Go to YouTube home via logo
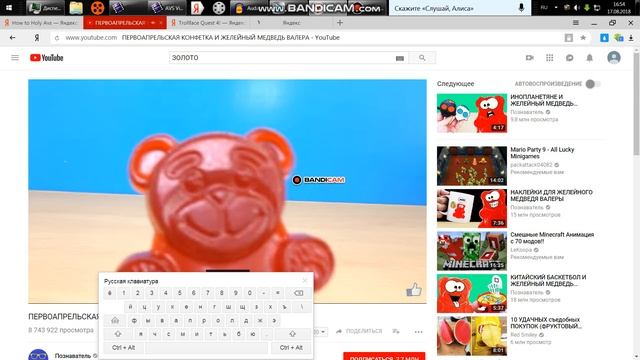640x360 pixels. [47, 58]
